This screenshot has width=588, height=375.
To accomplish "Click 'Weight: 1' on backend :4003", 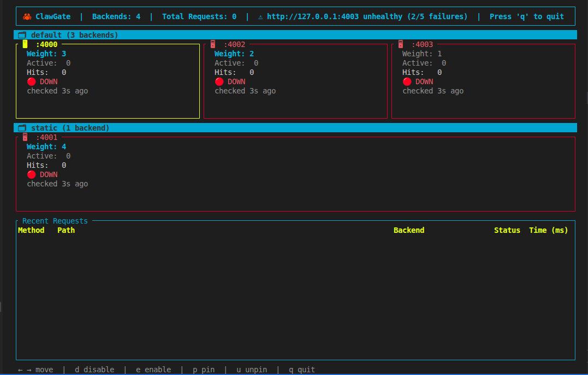I will tap(422, 54).
